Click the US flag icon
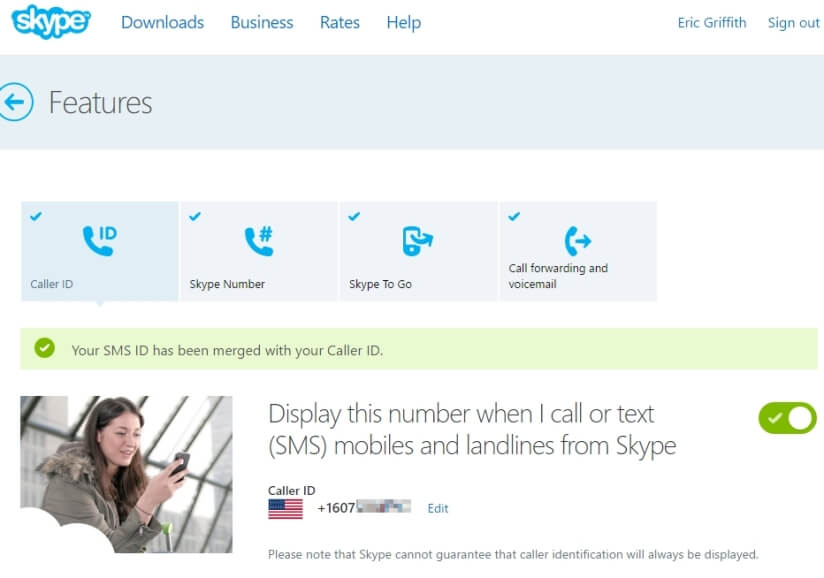Screen dimensions: 824x578 [x=285, y=508]
